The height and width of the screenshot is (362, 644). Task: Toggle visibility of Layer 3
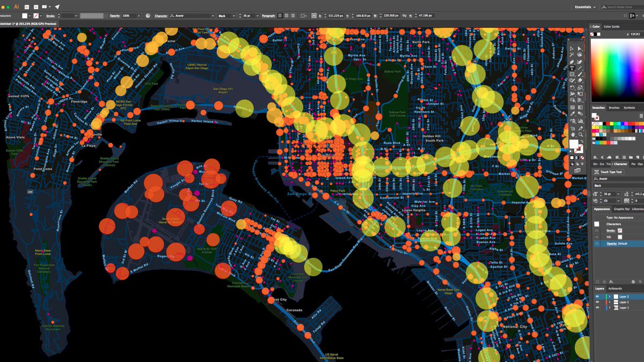pyautogui.click(x=597, y=297)
